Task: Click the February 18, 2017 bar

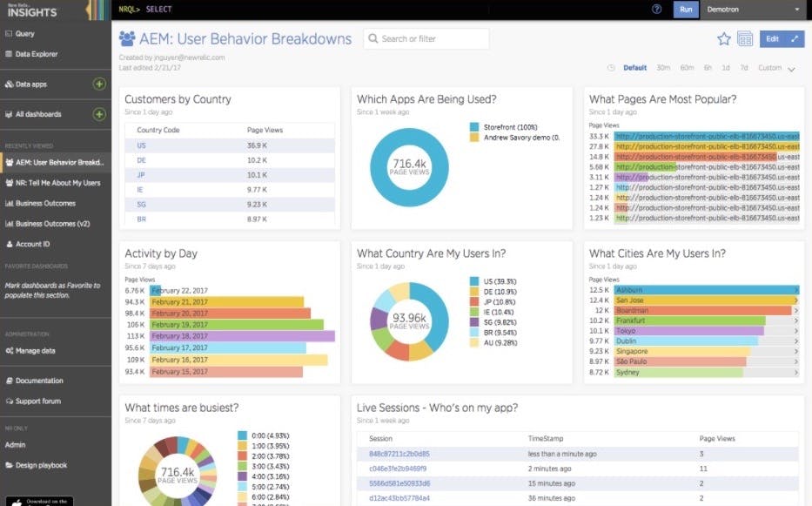Action: (242, 336)
